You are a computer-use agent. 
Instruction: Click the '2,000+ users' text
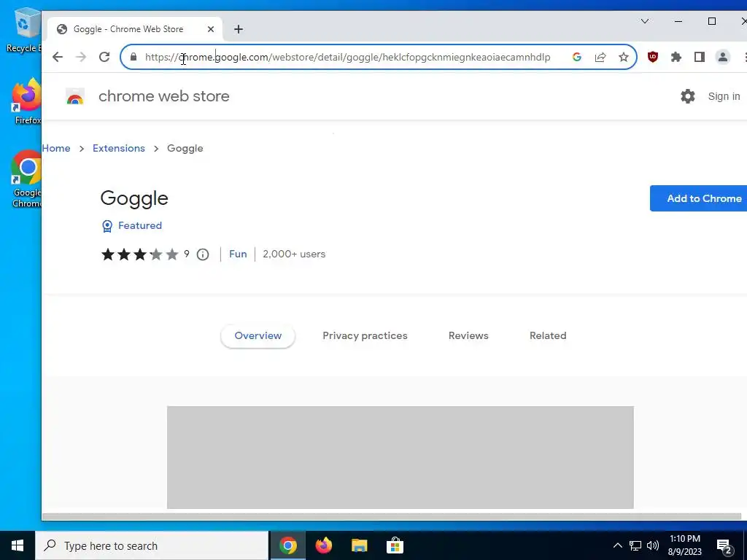point(294,254)
